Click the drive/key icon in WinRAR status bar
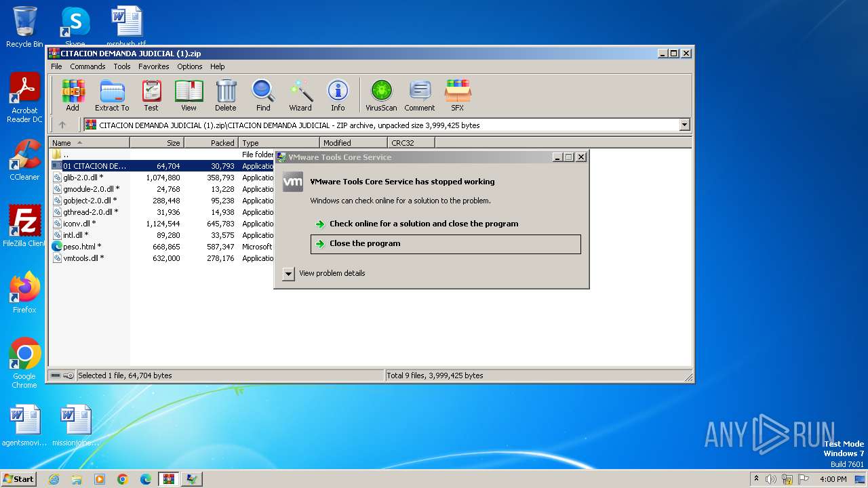This screenshot has height=488, width=868. 62,375
